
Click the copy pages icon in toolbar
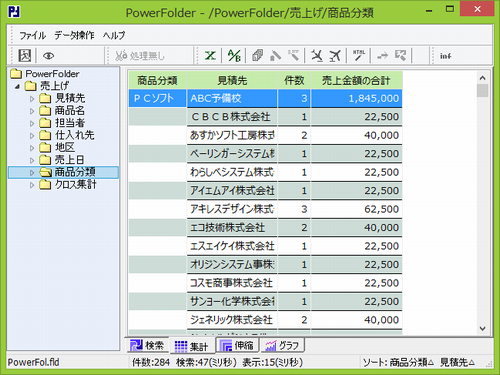[257, 56]
